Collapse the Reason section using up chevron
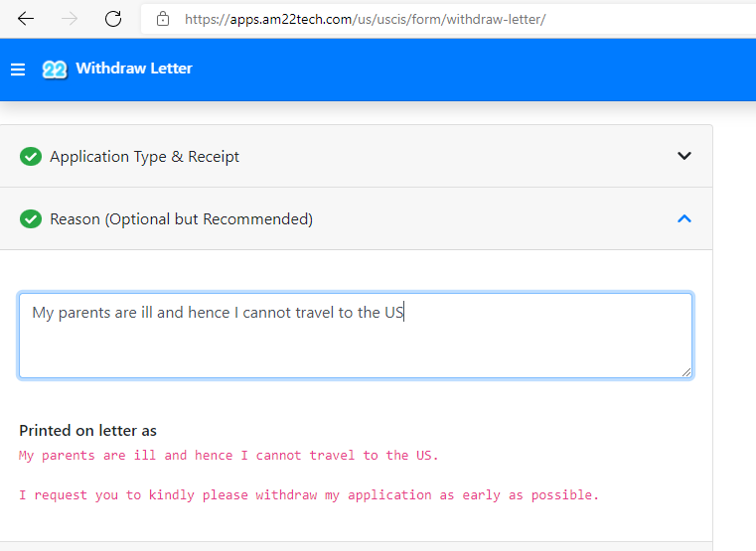 (683, 218)
